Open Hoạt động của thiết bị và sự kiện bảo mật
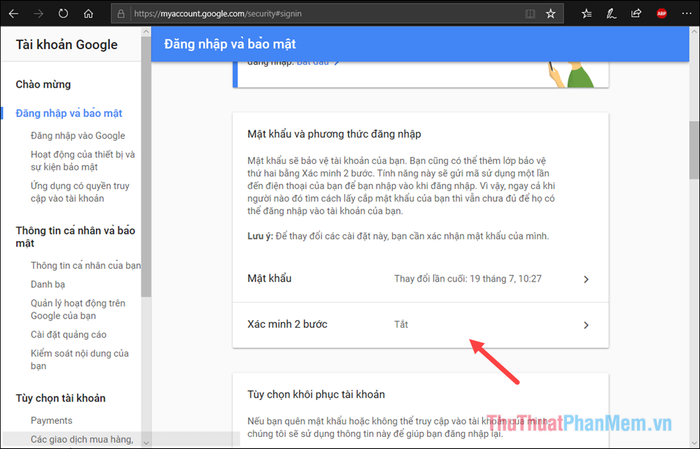This screenshot has height=449, width=700. [83, 161]
